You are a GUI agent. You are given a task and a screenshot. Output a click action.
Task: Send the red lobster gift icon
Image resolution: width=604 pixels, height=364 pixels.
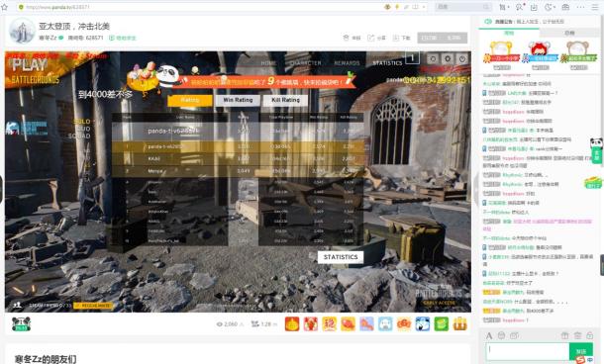coord(311,324)
